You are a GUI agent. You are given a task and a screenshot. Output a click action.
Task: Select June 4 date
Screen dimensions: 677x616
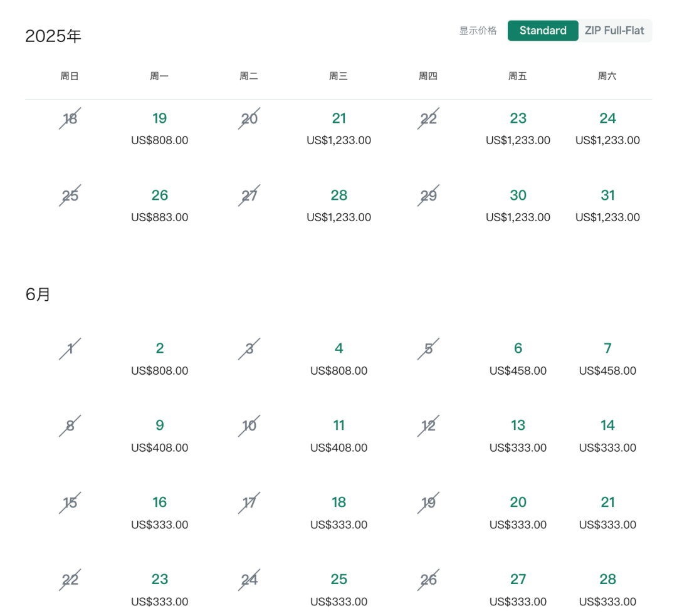(339, 358)
